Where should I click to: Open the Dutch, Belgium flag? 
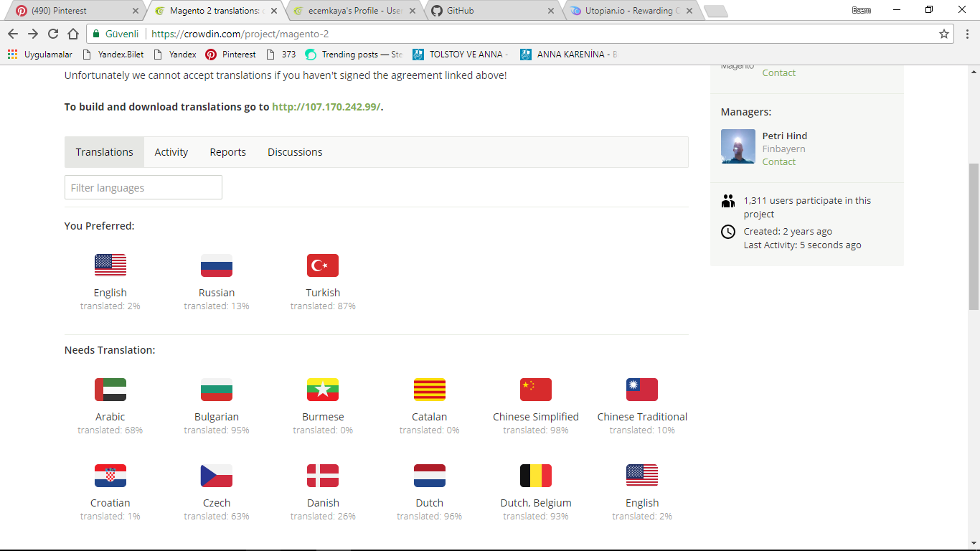[x=536, y=476]
